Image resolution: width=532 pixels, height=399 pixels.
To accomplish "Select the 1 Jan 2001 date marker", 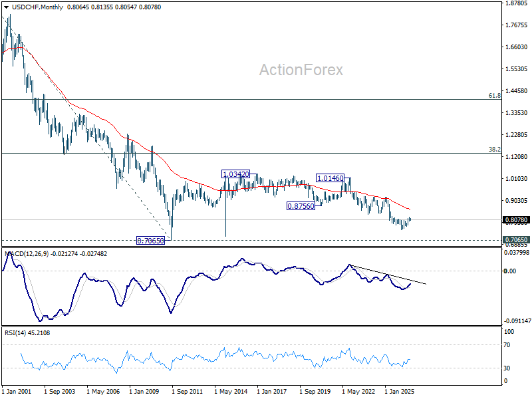I will [16, 392].
